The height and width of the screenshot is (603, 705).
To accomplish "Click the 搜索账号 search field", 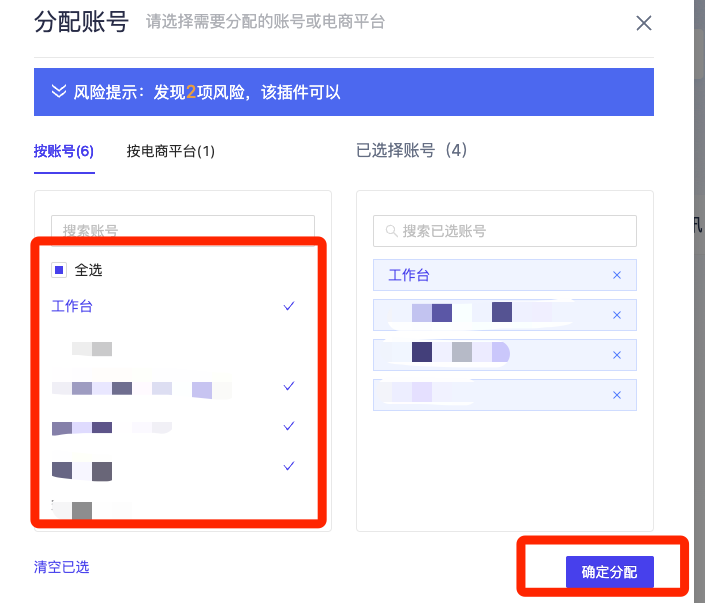I will click(x=183, y=230).
